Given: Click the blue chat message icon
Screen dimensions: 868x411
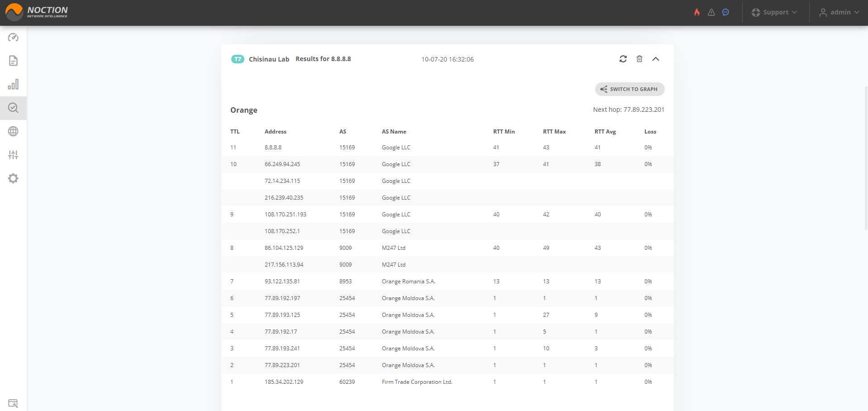Looking at the screenshot, I should pyautogui.click(x=725, y=12).
